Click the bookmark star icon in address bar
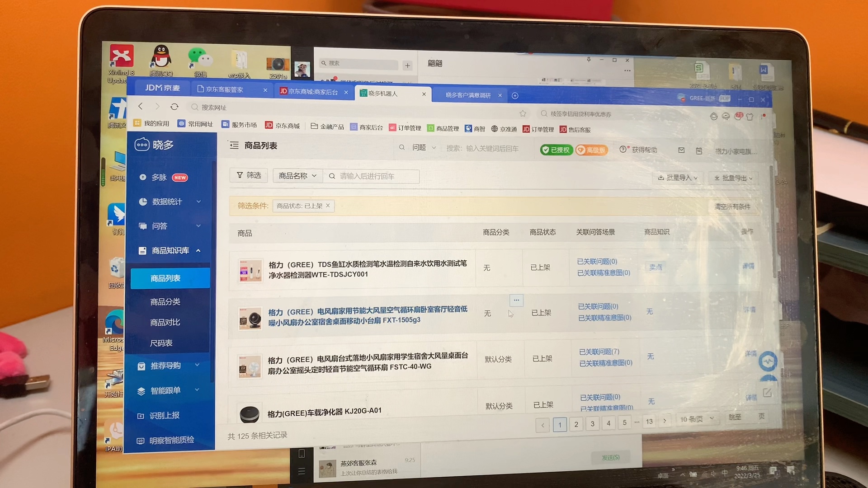 tap(523, 113)
